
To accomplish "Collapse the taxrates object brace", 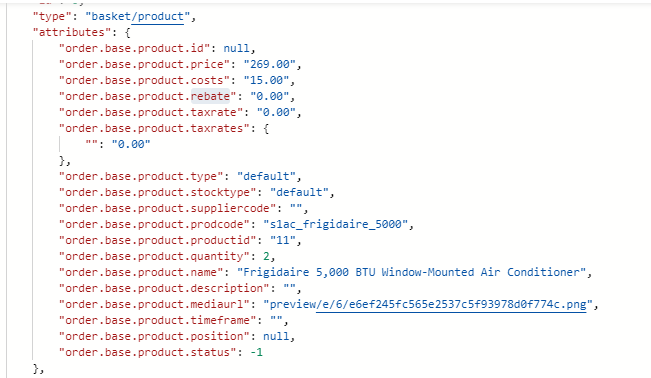I will [266, 128].
